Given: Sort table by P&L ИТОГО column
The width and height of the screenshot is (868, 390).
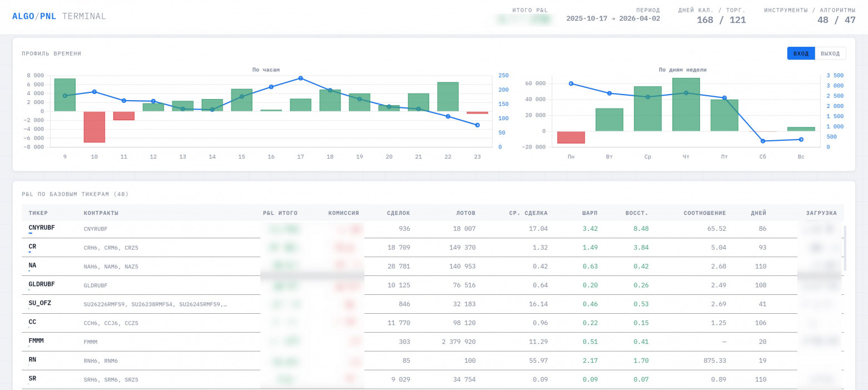Looking at the screenshot, I should [280, 213].
